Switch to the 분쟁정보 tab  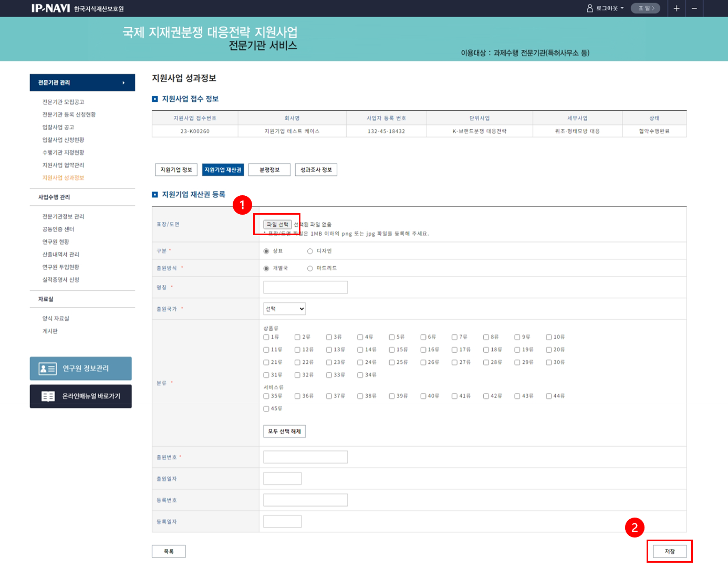coord(269,170)
